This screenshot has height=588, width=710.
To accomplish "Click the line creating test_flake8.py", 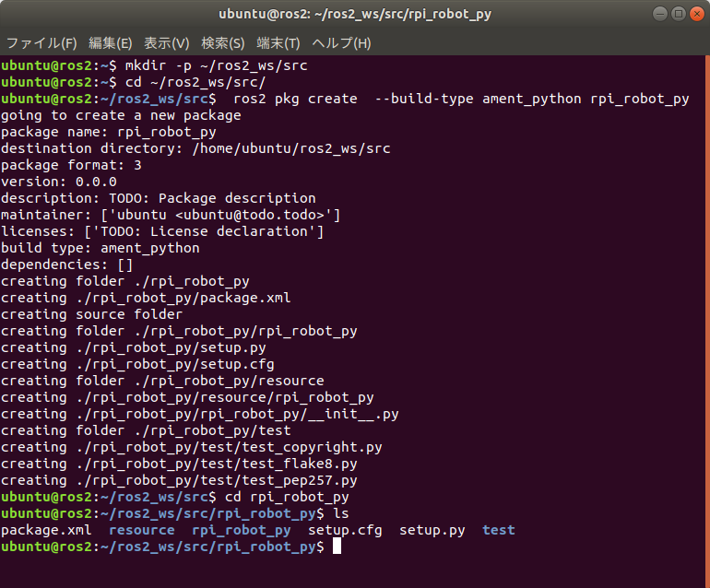I will [179, 464].
